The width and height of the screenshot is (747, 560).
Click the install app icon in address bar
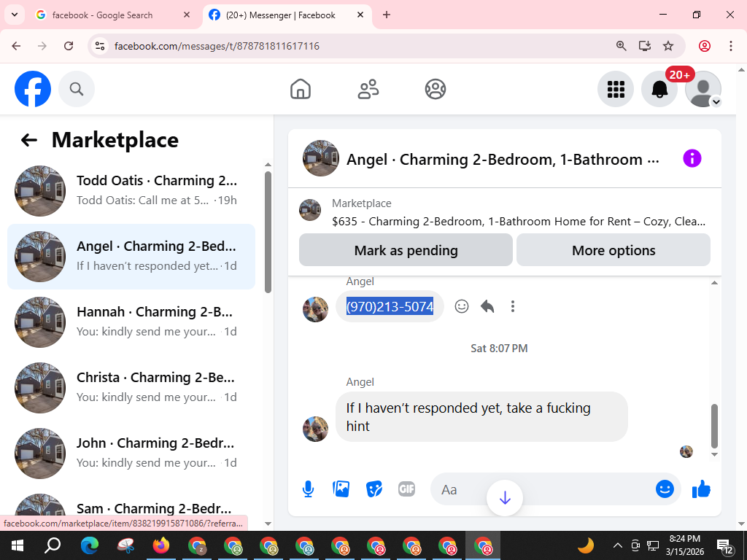[645, 46]
